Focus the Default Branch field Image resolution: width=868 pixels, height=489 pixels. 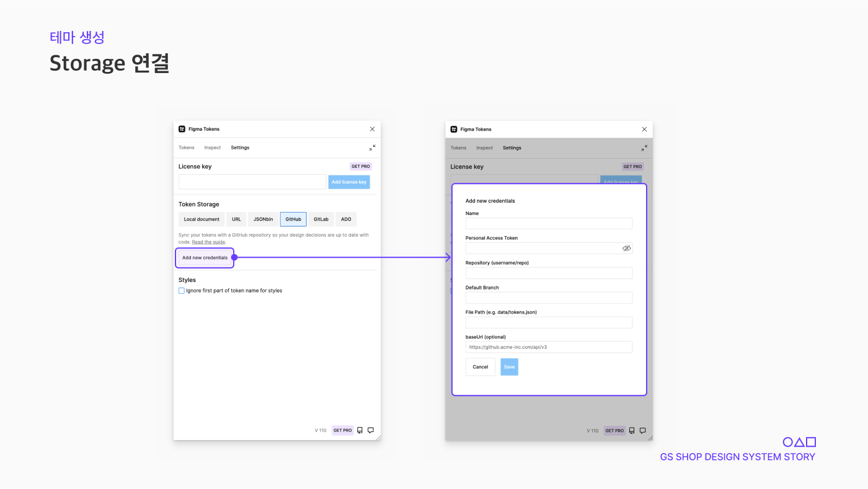coord(549,297)
